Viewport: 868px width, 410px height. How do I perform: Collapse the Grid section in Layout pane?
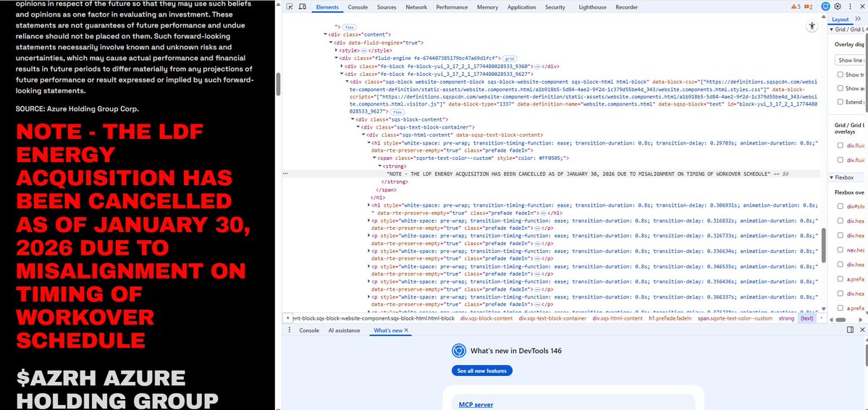[x=832, y=30]
